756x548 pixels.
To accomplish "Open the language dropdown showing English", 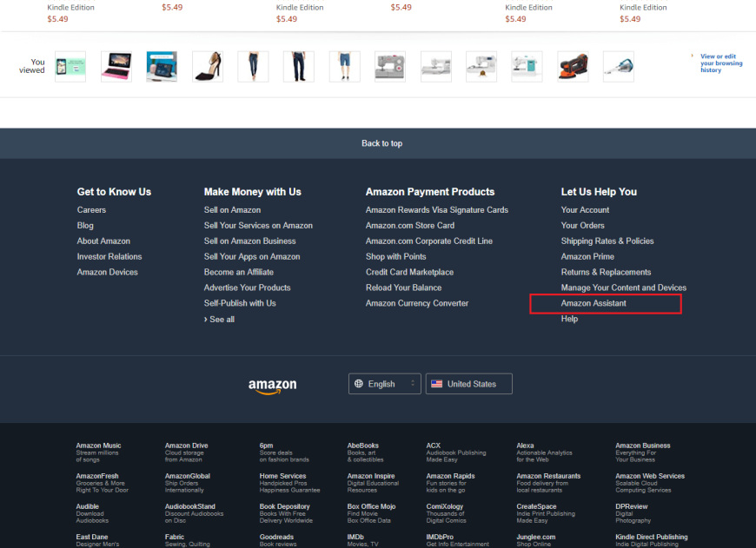I will pos(385,384).
